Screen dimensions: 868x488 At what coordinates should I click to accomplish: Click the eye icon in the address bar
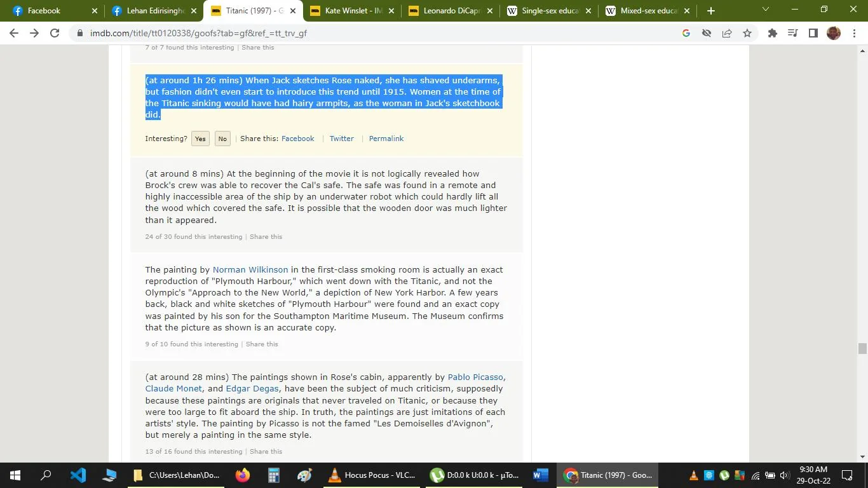point(706,34)
